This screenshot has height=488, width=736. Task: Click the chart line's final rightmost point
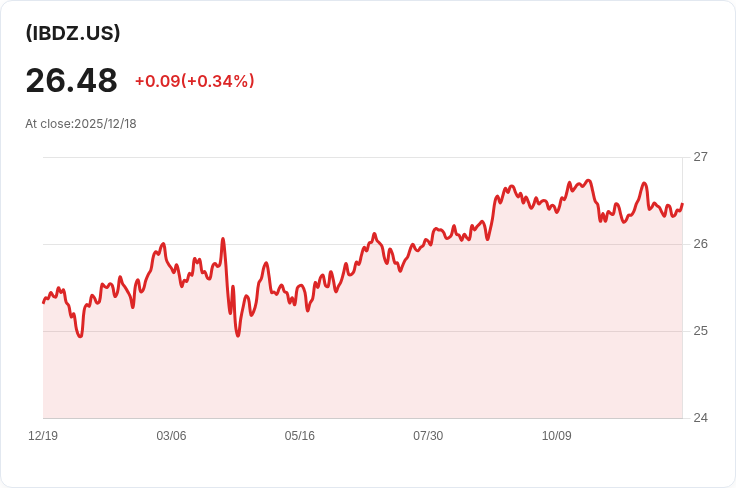682,204
